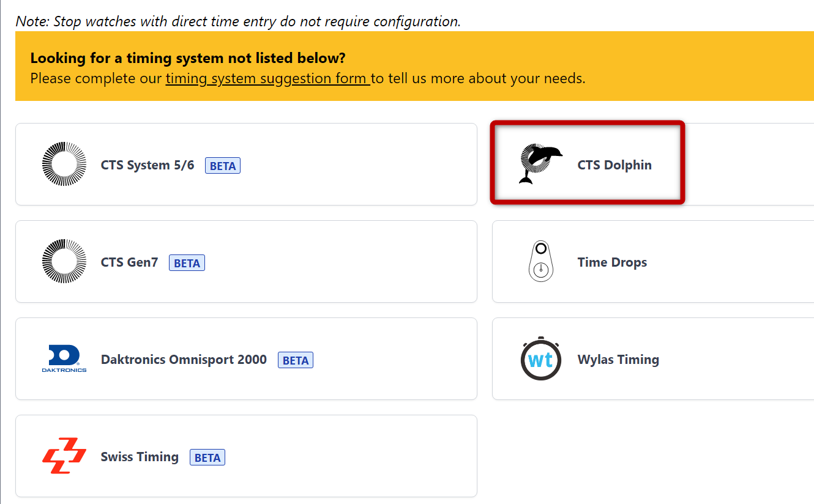Image resolution: width=814 pixels, height=504 pixels.
Task: Choose CTS Dolphin timing system label
Action: 614,165
